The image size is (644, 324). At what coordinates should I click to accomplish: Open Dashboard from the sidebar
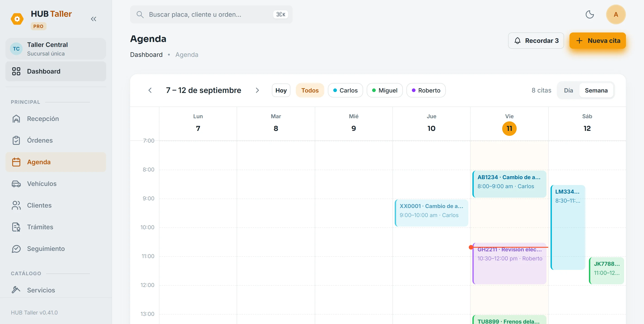(x=56, y=71)
